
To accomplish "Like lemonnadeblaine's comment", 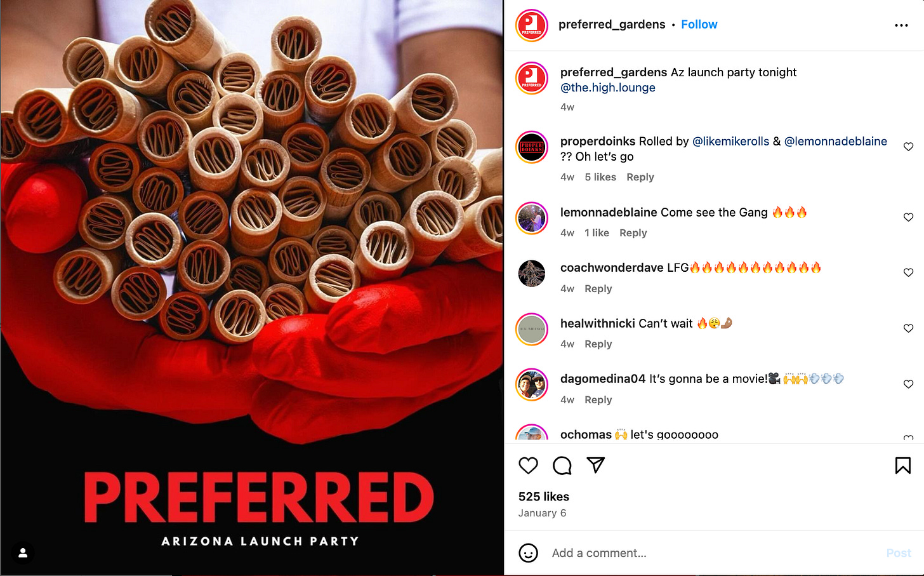I will pos(908,217).
